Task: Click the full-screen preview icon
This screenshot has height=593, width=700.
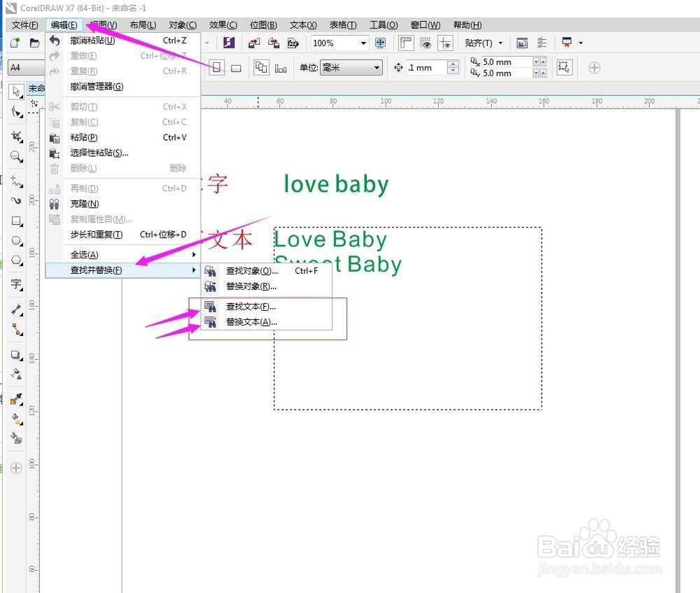Action: (380, 43)
